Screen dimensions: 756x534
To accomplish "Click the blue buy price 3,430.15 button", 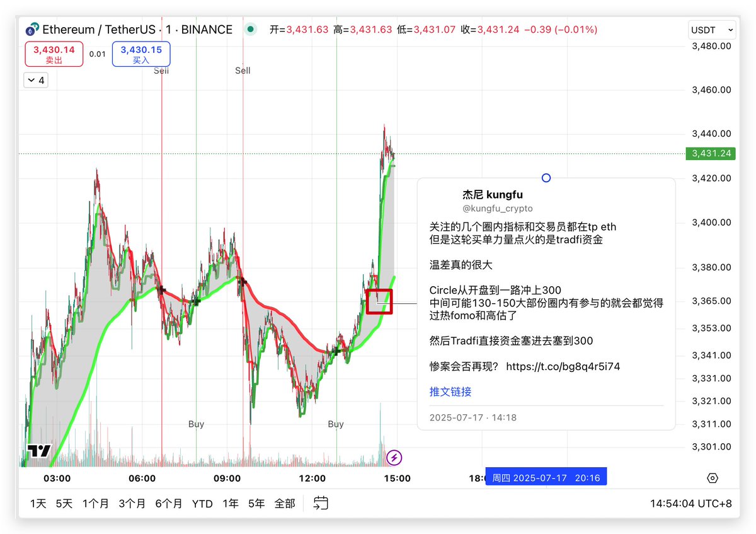I will (x=141, y=54).
